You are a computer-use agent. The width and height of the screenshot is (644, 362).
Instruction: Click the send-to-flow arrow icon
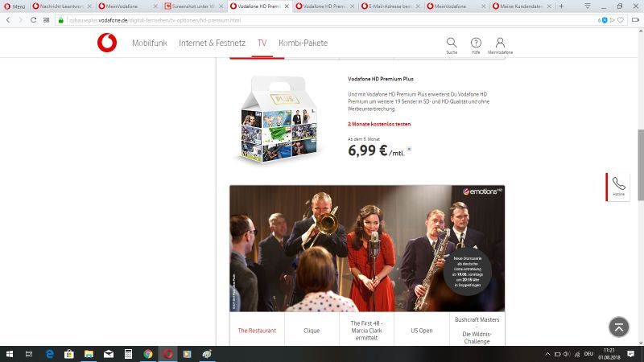(613, 19)
